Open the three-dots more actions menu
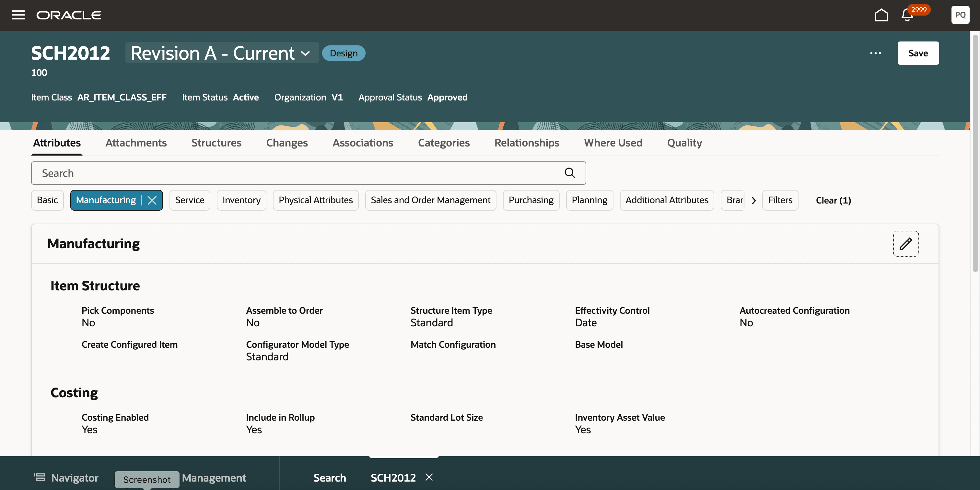The image size is (980, 490). tap(875, 53)
